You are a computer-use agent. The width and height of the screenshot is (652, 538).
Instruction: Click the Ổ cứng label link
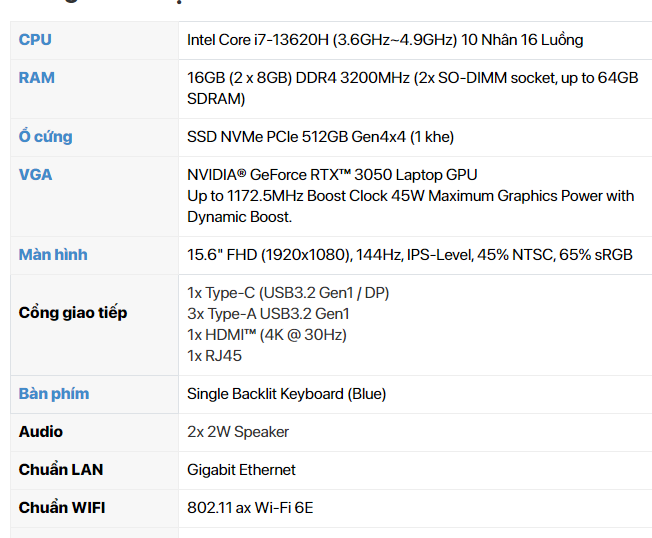tap(45, 137)
